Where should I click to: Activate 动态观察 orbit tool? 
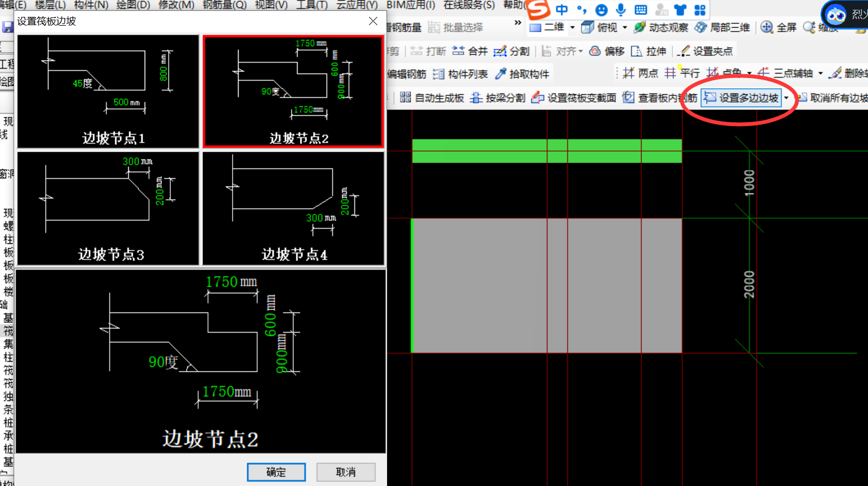click(661, 27)
